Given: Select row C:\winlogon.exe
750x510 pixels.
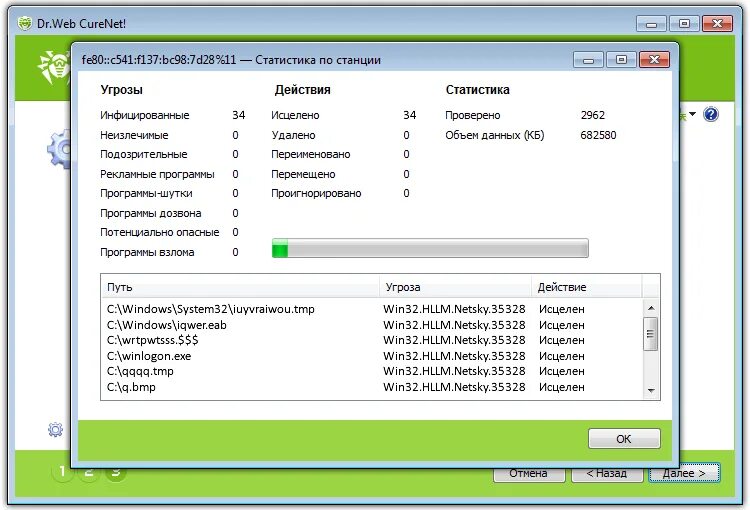Looking at the screenshot, I should point(372,356).
